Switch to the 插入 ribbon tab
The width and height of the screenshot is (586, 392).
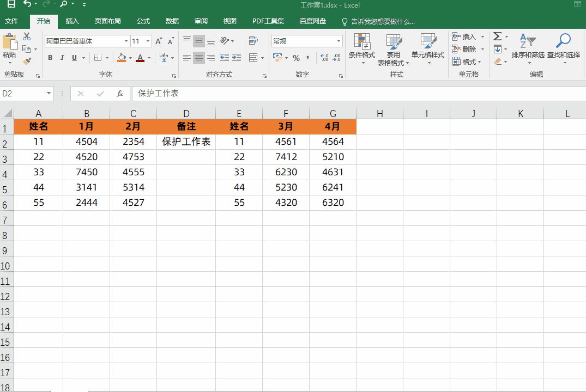pos(72,21)
